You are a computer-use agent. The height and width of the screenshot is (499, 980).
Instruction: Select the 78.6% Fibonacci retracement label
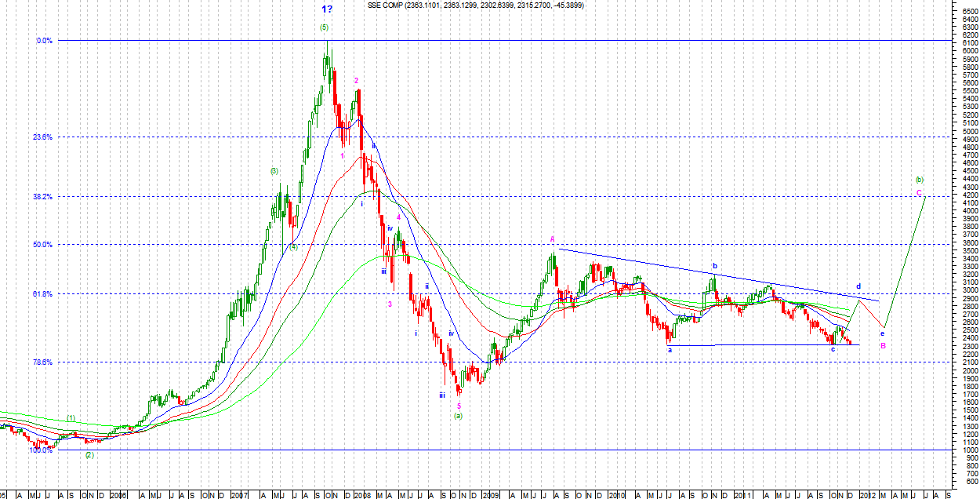pos(42,362)
